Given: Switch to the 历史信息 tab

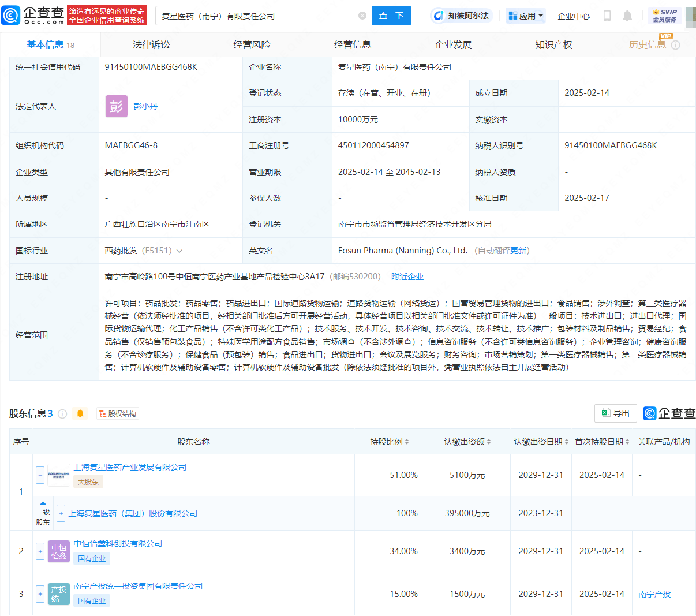Looking at the screenshot, I should coord(647,44).
